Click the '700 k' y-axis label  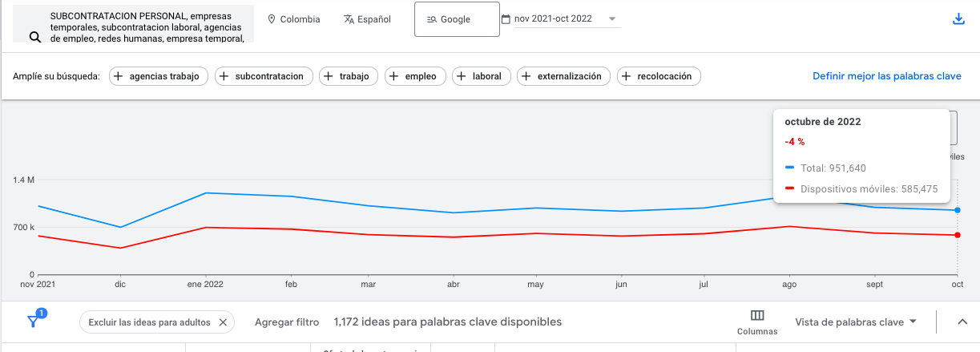pos(24,228)
